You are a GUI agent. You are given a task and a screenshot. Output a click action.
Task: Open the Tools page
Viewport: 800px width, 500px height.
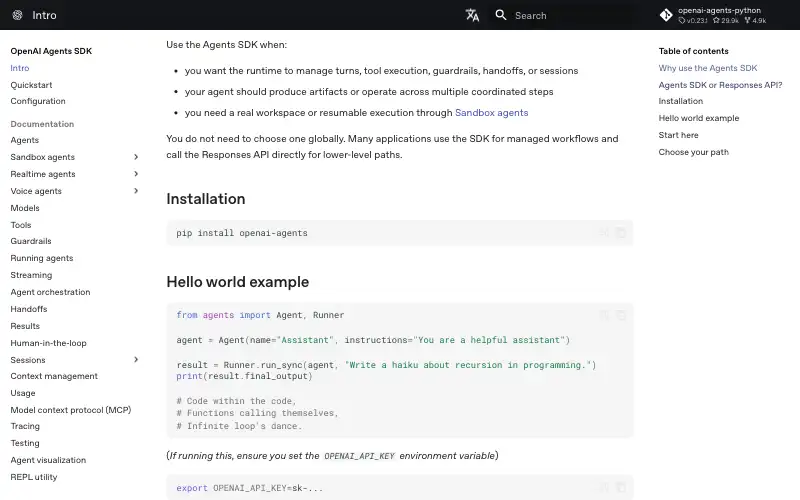point(21,224)
